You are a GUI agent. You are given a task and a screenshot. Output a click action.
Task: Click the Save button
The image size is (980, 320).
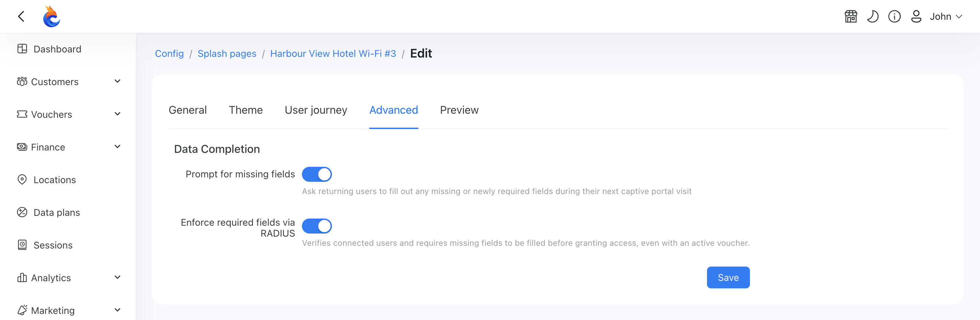coord(728,277)
